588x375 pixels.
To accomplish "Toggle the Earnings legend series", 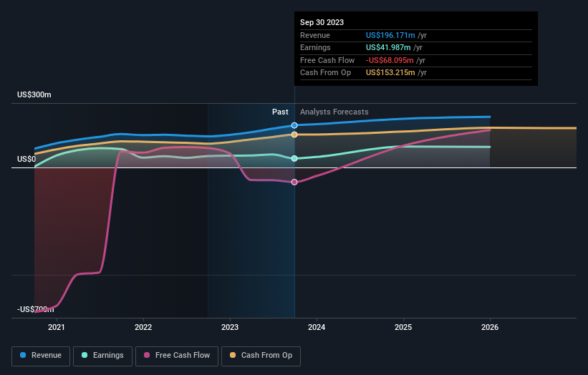I will coord(102,356).
